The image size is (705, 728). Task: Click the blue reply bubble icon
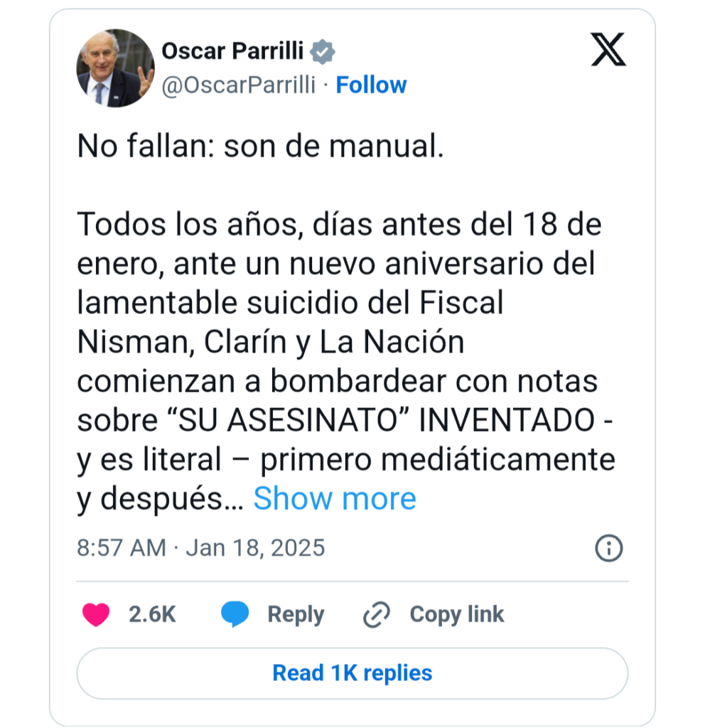pos(235,614)
